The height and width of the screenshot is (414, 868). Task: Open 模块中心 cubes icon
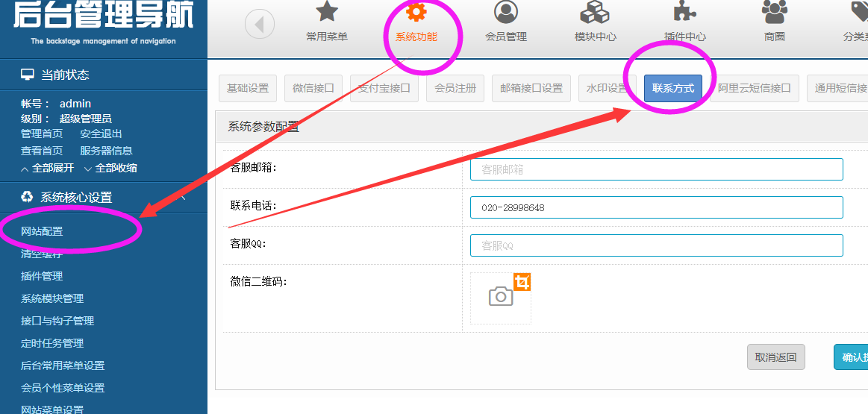coord(595,12)
